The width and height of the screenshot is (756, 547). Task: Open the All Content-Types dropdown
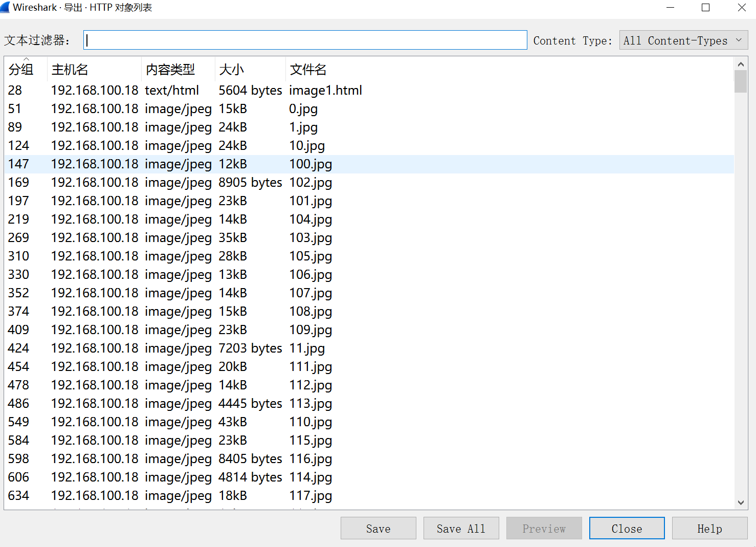point(683,40)
